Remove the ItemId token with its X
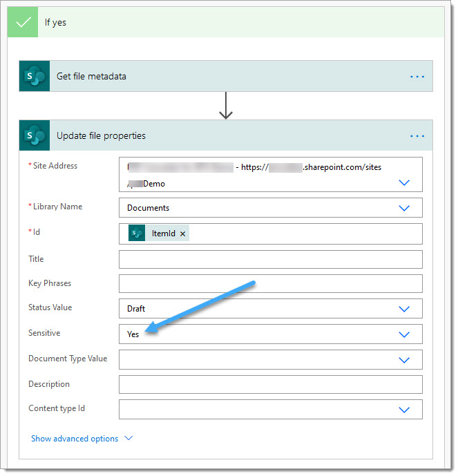This screenshot has height=476, width=458. pyautogui.click(x=183, y=234)
